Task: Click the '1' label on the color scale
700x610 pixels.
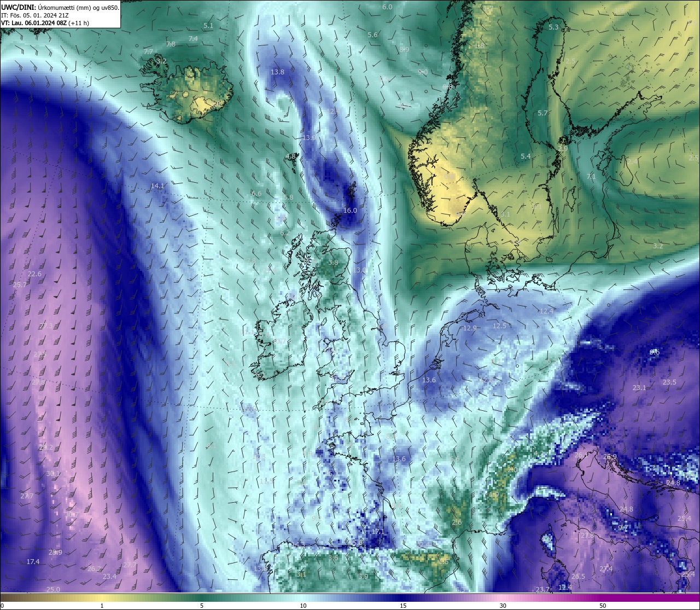Action: [x=102, y=606]
